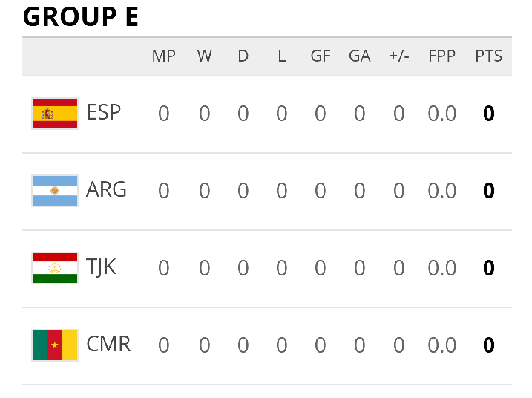Click the L column header

coord(282,56)
